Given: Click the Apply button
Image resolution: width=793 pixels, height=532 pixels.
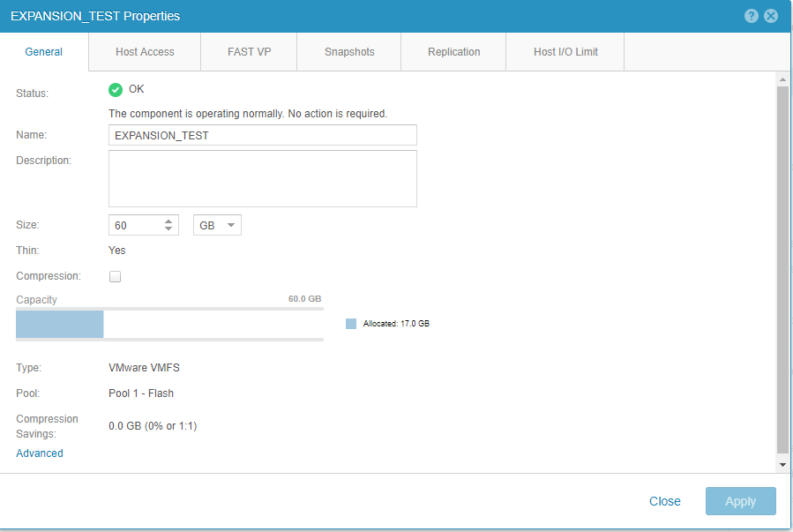Looking at the screenshot, I should pyautogui.click(x=740, y=501).
